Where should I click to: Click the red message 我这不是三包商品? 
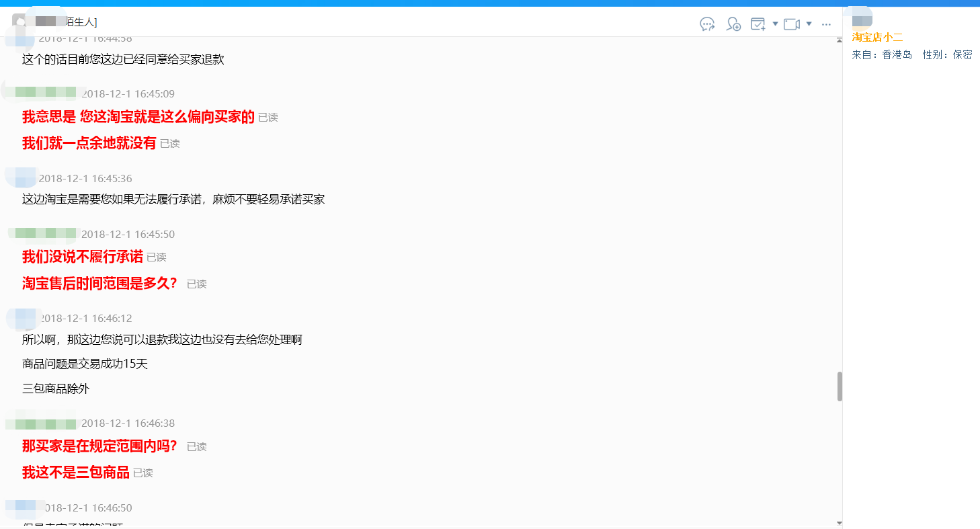[76, 473]
